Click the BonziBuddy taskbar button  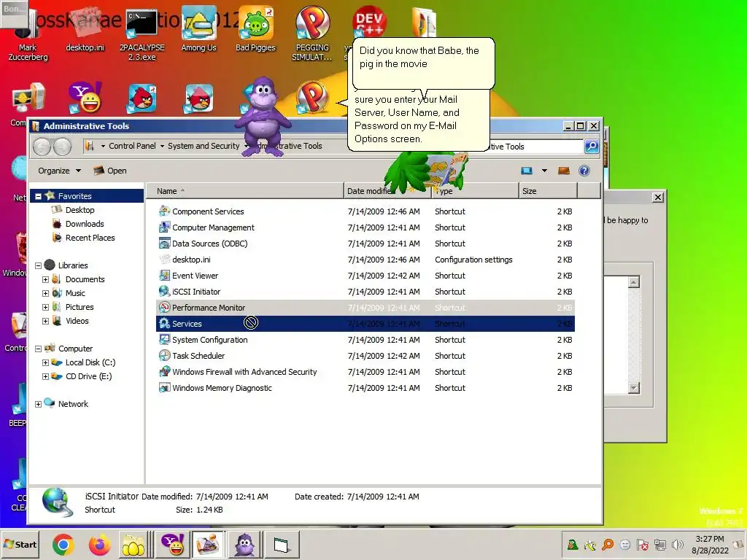[x=244, y=545]
